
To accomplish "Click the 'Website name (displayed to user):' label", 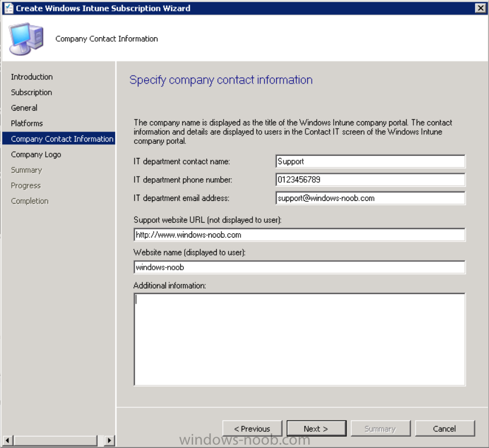I will click(190, 252).
